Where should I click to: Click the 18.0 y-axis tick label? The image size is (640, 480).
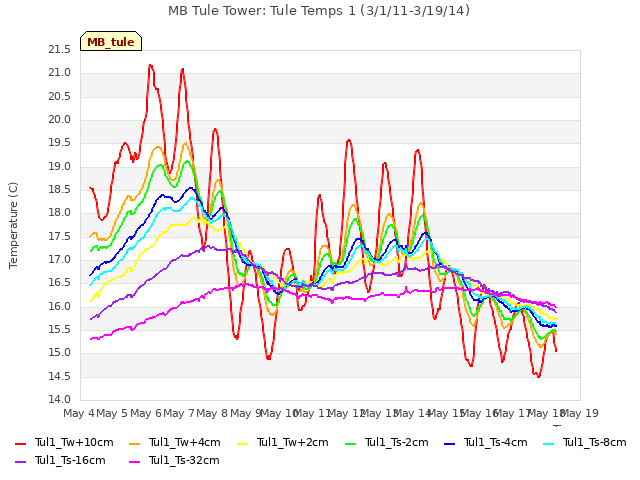click(60, 213)
